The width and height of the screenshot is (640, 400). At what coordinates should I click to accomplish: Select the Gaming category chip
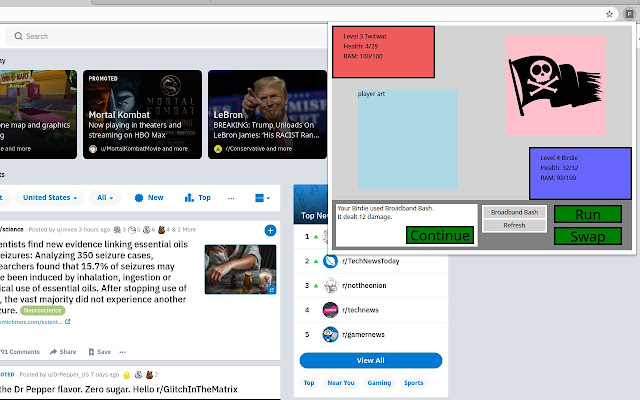click(x=379, y=382)
